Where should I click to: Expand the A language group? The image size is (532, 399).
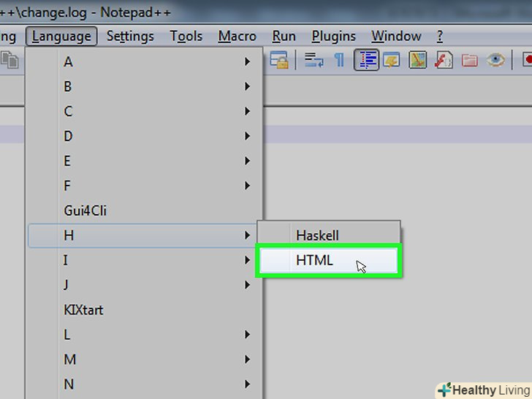[144, 61]
